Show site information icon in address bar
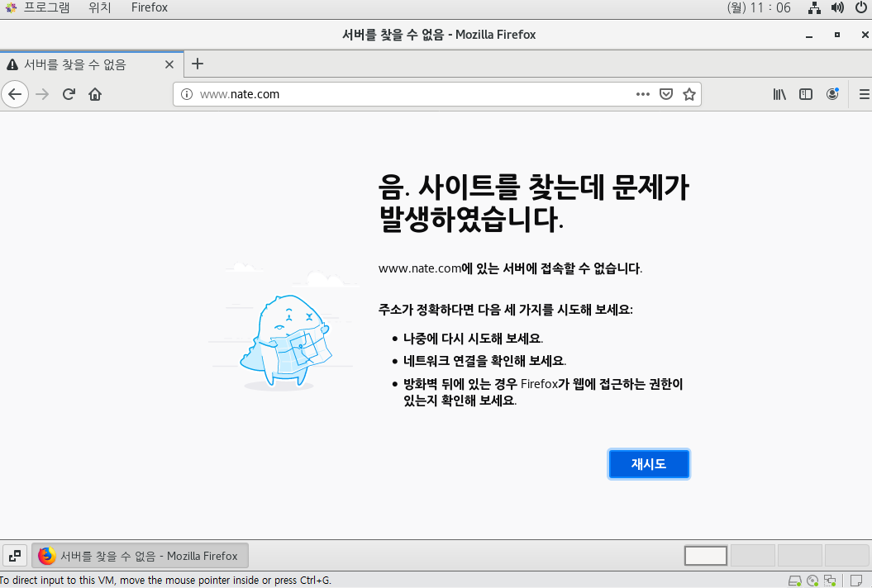Screen dimensions: 872x588 [187, 94]
